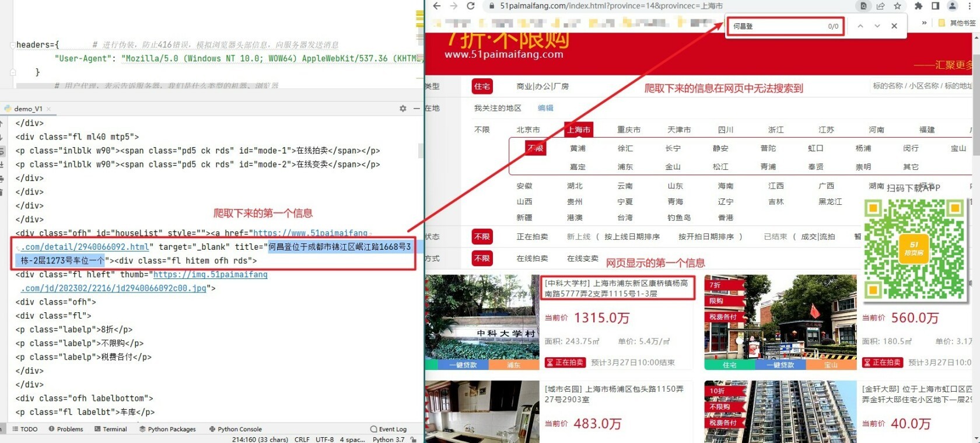Filter by 在线拍卖 method
980x443 pixels.
pyautogui.click(x=532, y=258)
